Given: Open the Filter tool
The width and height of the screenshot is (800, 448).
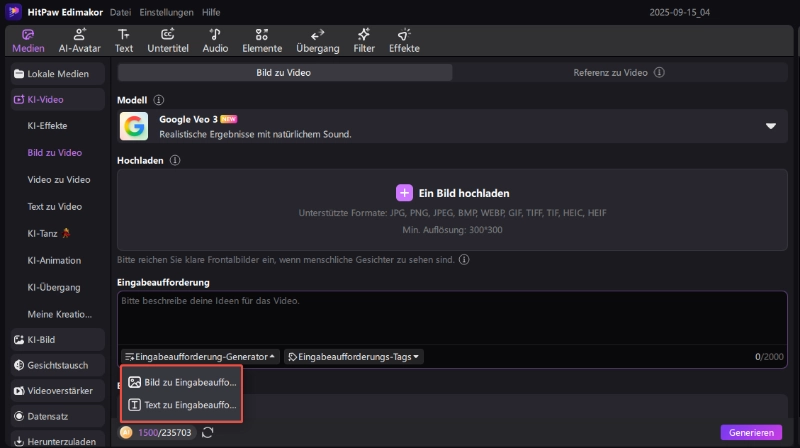Looking at the screenshot, I should [364, 41].
